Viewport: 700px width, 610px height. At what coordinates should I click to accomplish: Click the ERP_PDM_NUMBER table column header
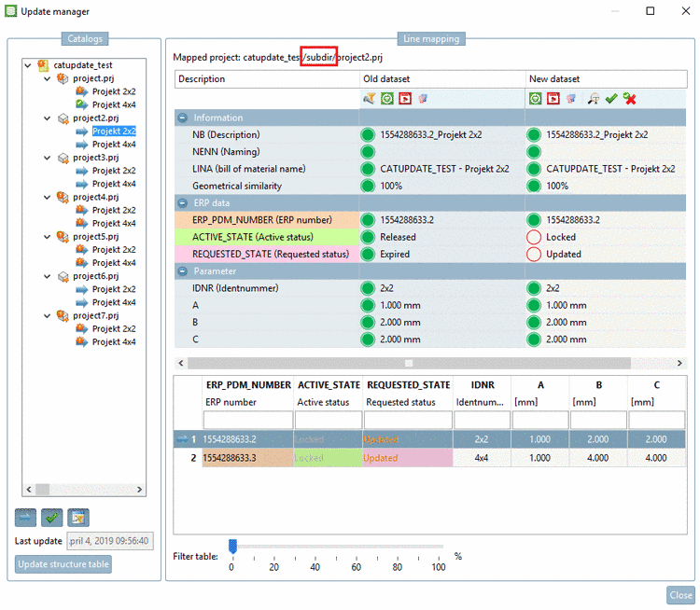248,385
